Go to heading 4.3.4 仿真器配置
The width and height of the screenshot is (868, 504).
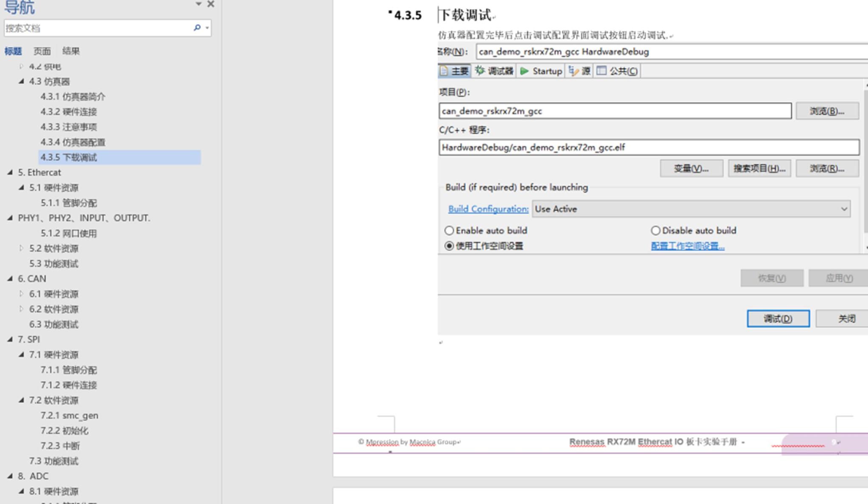[73, 142]
